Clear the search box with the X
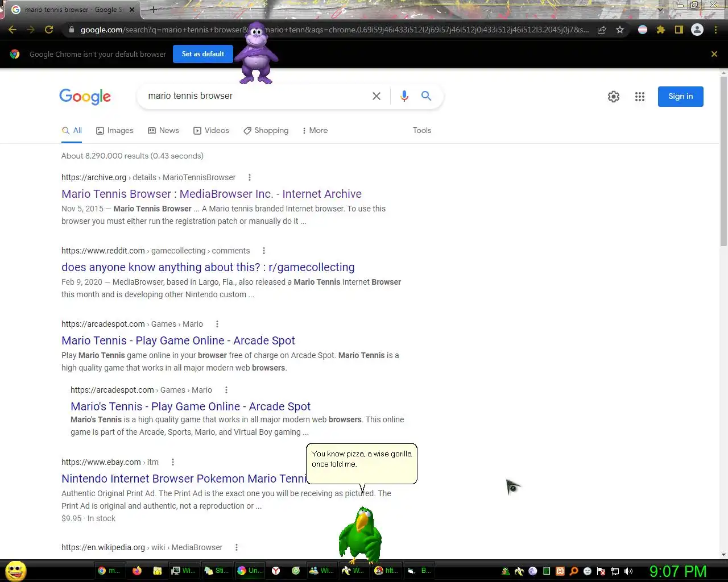728x582 pixels. 377,96
